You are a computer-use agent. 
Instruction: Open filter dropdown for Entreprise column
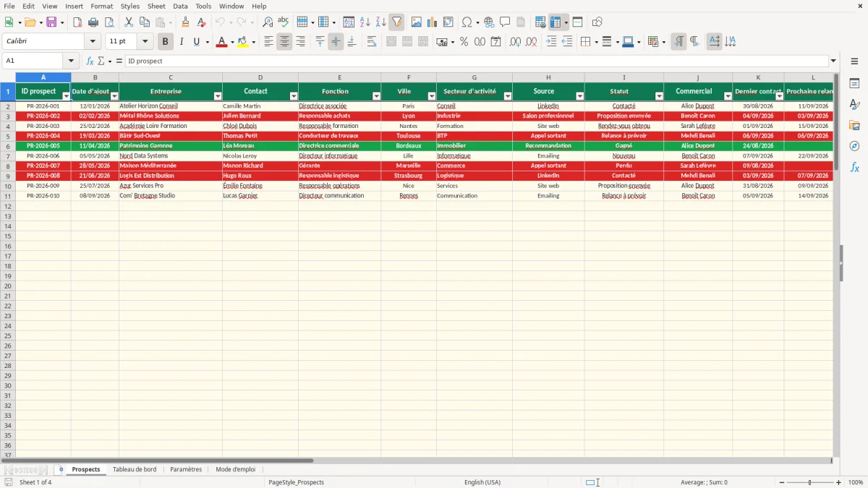coord(218,96)
